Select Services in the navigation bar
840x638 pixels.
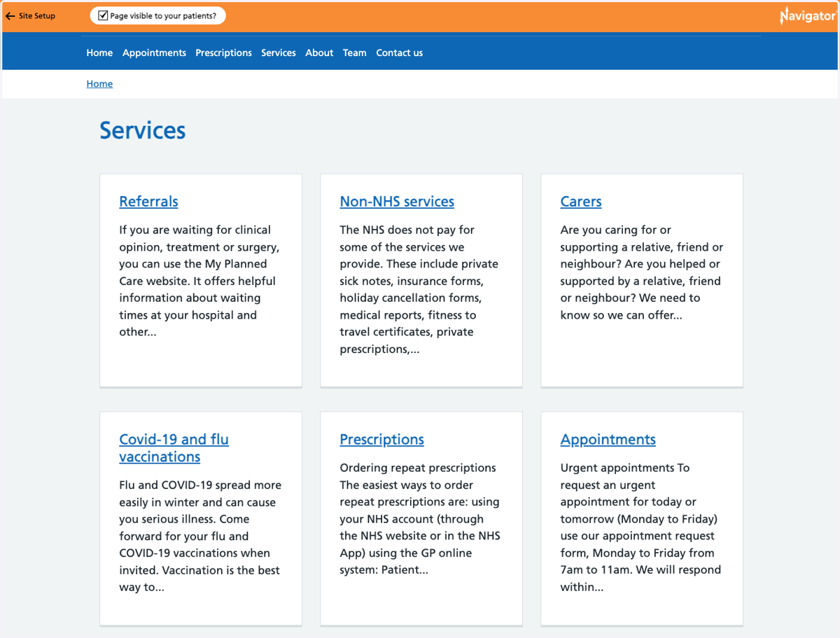click(279, 53)
